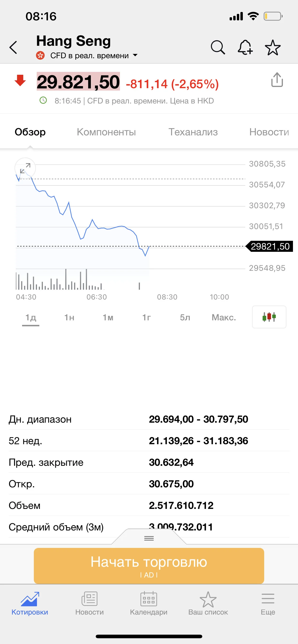Tap the 29821,50 price marker on chart

(x=270, y=247)
